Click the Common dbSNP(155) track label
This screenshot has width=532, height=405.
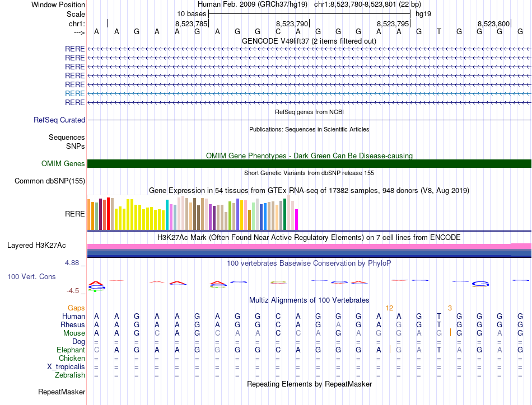[x=50, y=181]
